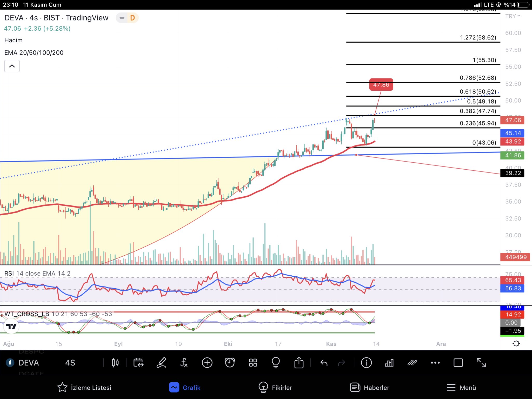This screenshot has height=399, width=532.
Task: Open the layout grid templates icon
Action: 253,363
